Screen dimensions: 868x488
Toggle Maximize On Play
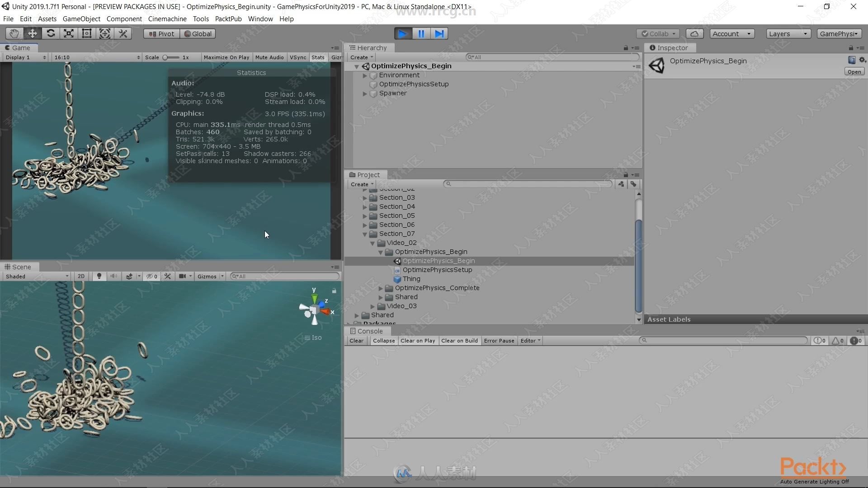[x=226, y=57]
